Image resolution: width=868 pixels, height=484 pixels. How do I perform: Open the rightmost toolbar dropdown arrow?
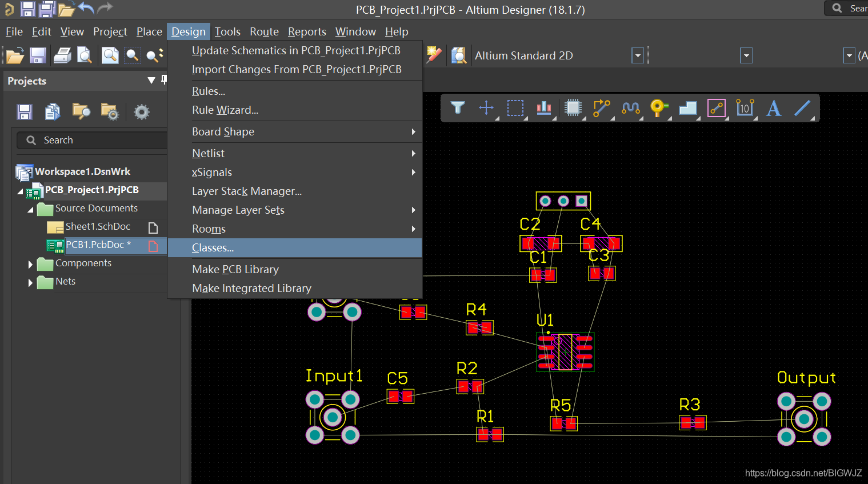coord(849,55)
